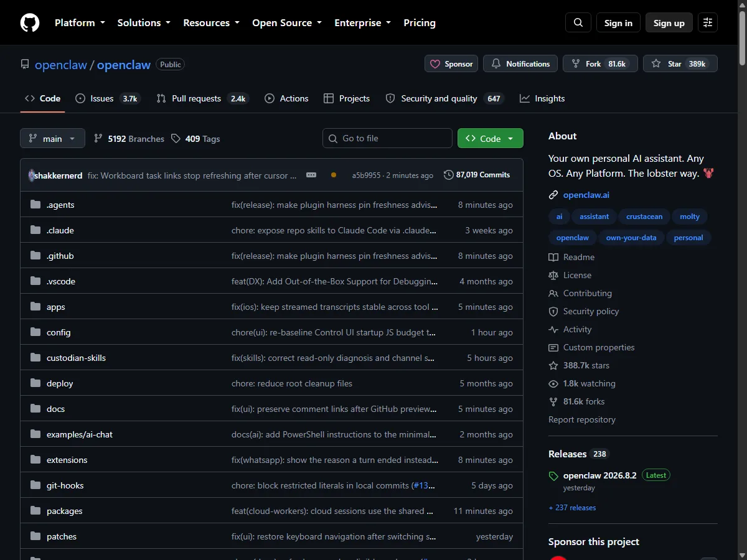This screenshot has width=747, height=560.
Task: Open the main branch selector dropdown
Action: click(x=52, y=138)
